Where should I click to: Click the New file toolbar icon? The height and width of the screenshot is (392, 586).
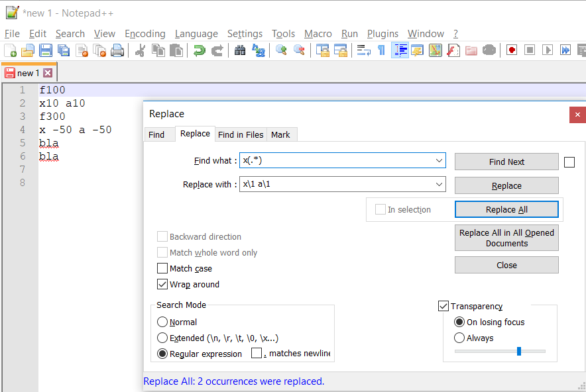pos(11,50)
